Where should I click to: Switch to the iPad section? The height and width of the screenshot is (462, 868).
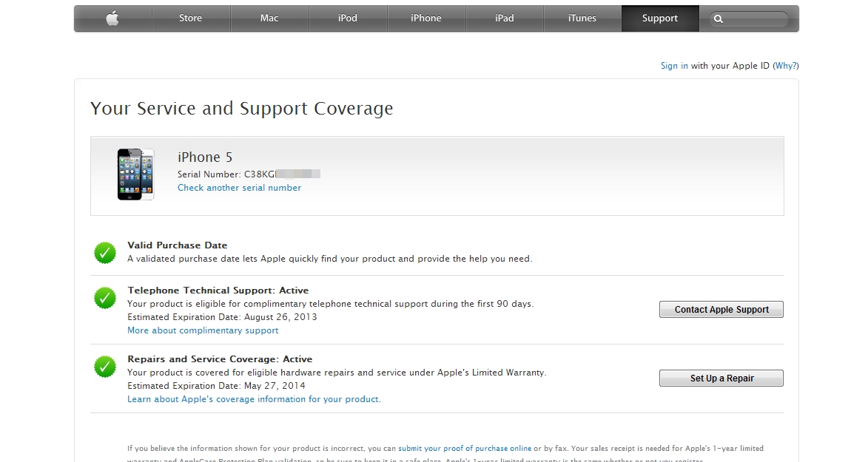505,18
